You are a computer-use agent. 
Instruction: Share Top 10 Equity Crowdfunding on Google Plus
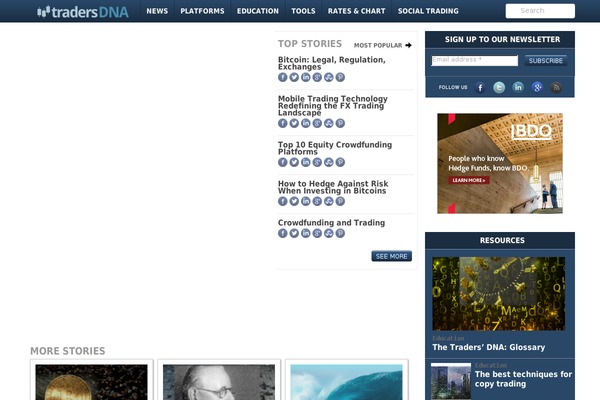317,162
